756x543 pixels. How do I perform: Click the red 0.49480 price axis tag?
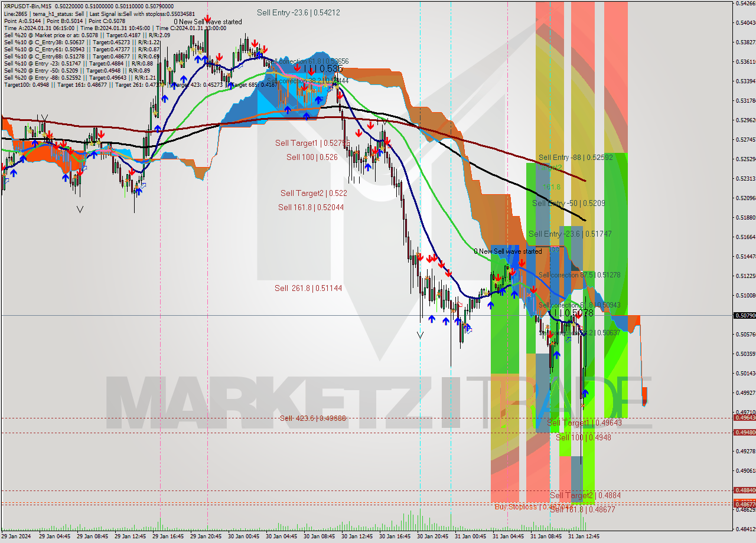tap(744, 432)
